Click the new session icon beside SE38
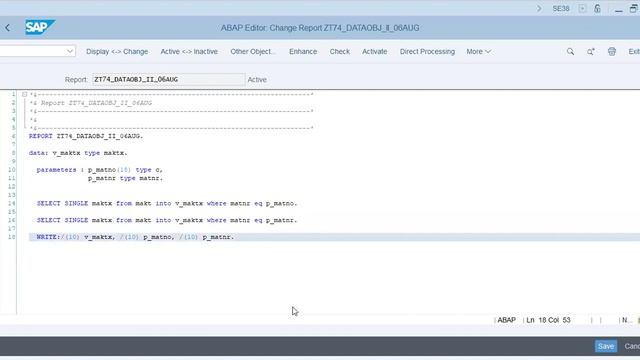 (582, 9)
